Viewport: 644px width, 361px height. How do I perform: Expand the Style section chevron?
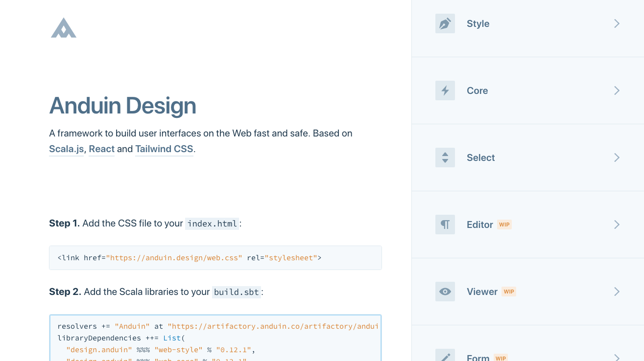point(617,23)
